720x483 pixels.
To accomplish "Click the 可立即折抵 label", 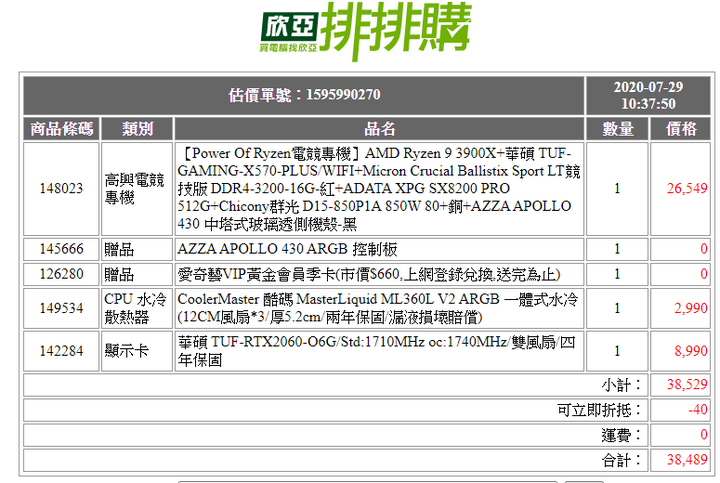I will [x=599, y=410].
